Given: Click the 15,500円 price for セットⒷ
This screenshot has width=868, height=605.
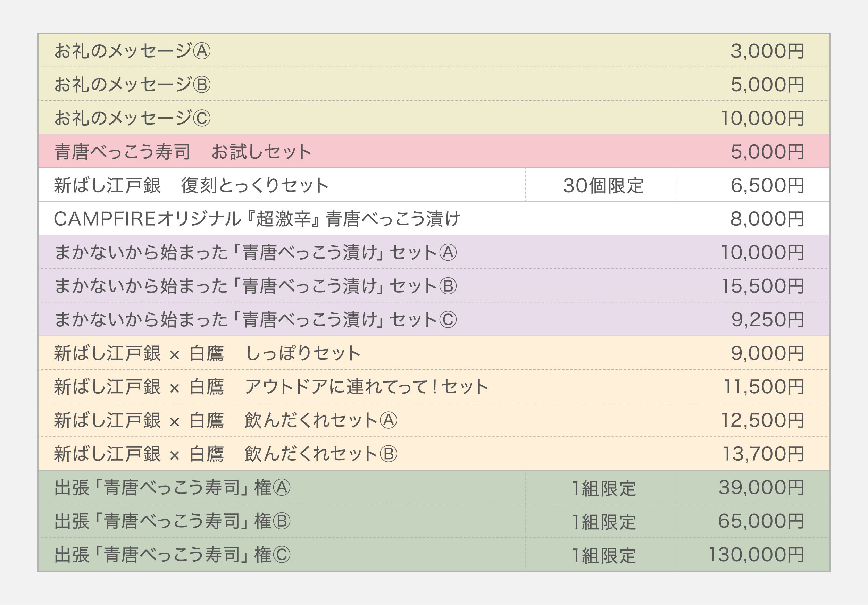Looking at the screenshot, I should pos(762,286).
